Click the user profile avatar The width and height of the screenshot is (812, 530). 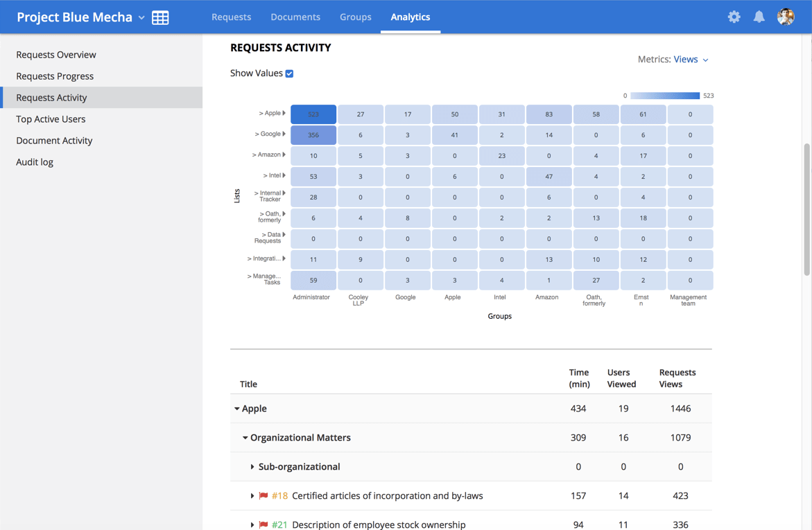tap(786, 17)
